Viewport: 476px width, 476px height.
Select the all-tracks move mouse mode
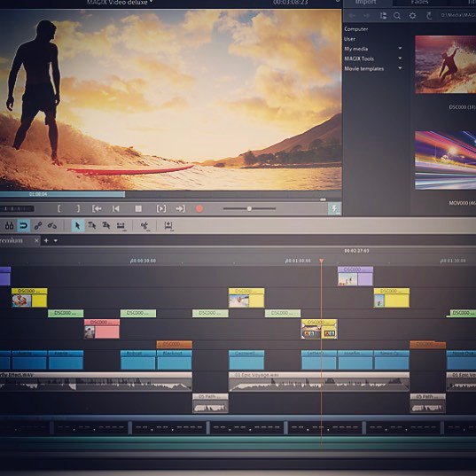coord(106,225)
